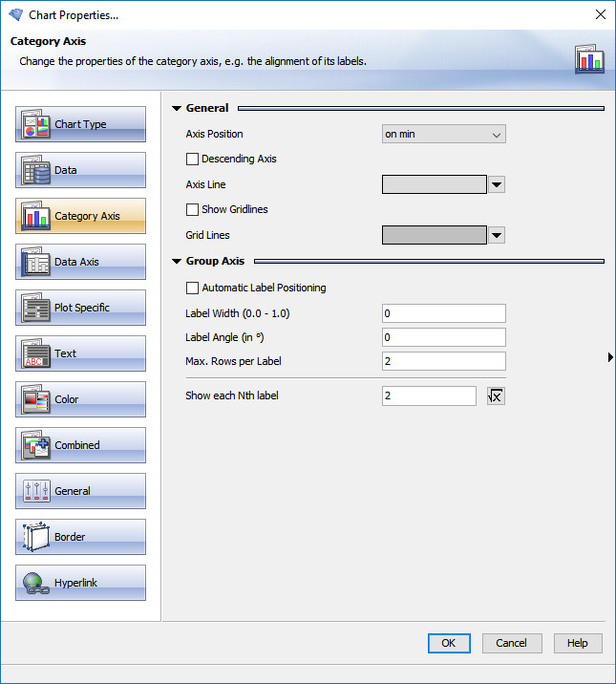The width and height of the screenshot is (616, 684).
Task: Expand the Axis Line style dropdown arrow
Action: [497, 185]
